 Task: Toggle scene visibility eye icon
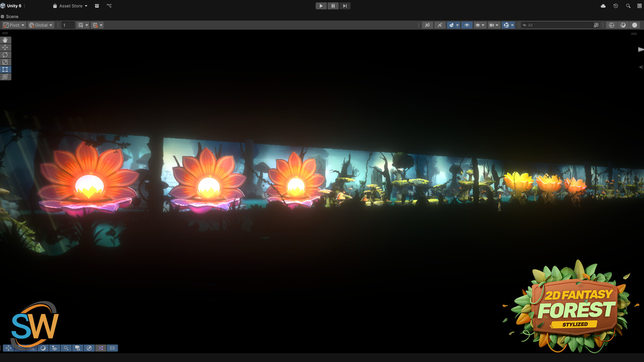pos(467,25)
